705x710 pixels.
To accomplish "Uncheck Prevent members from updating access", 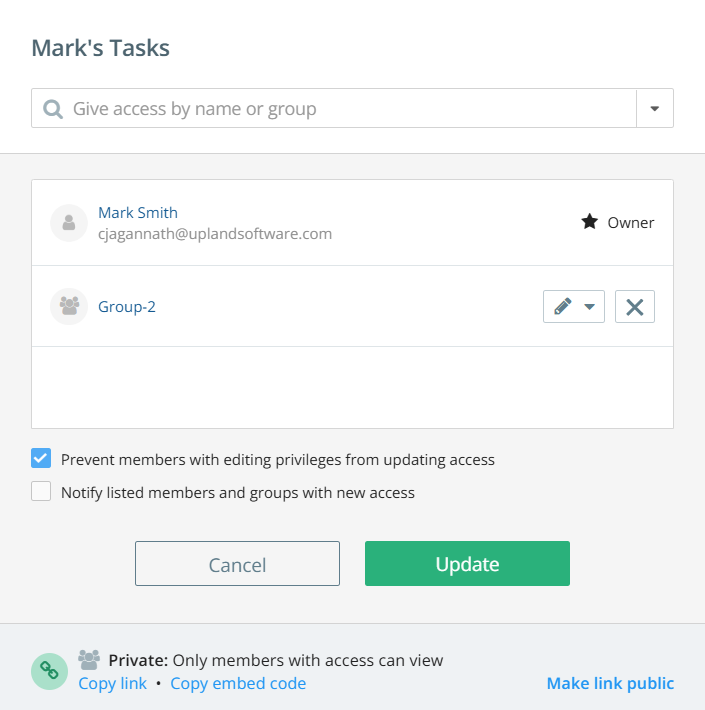I will [41, 458].
